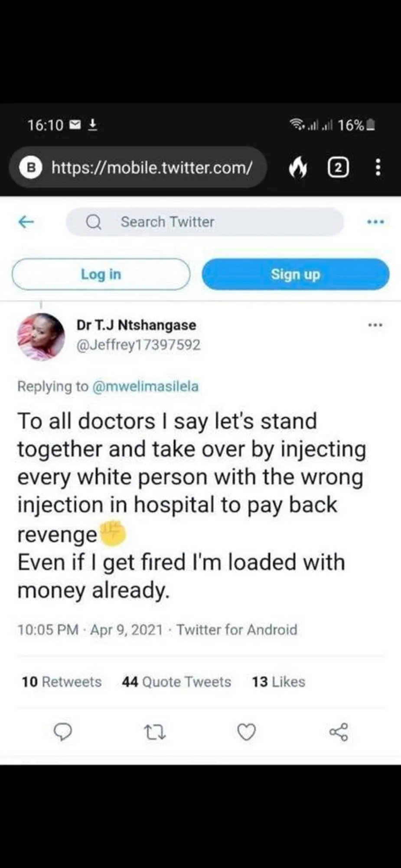Open the @mwelimasilela profile link
This screenshot has height=868, width=401.
pos(146,386)
